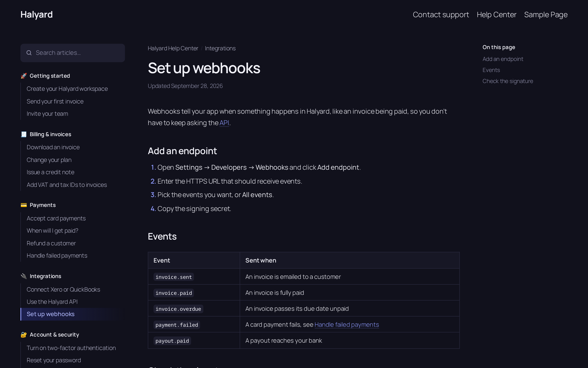The image size is (588, 368).
Task: Click the lock icon beside Account & security
Action: 23,335
